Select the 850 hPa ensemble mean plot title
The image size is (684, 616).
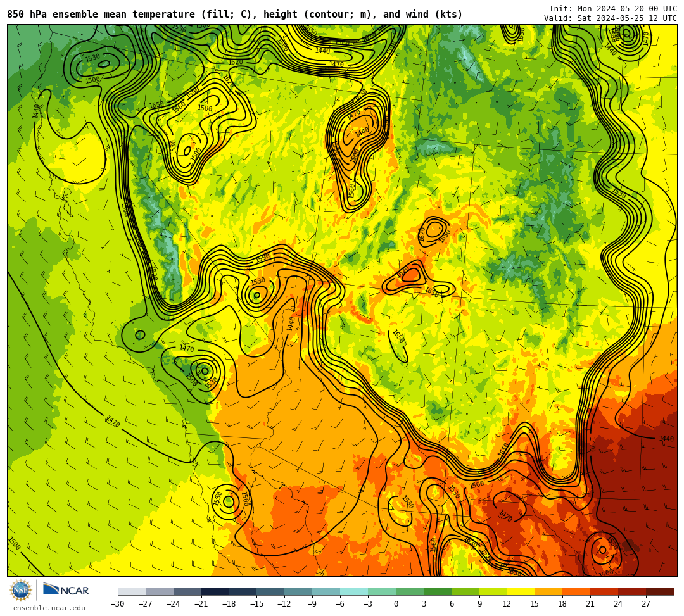(235, 15)
